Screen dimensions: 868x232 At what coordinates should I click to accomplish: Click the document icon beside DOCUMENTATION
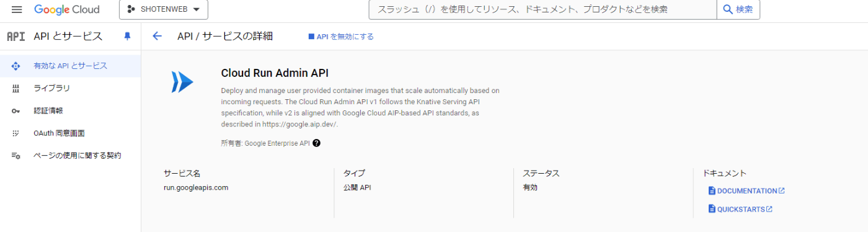point(712,191)
